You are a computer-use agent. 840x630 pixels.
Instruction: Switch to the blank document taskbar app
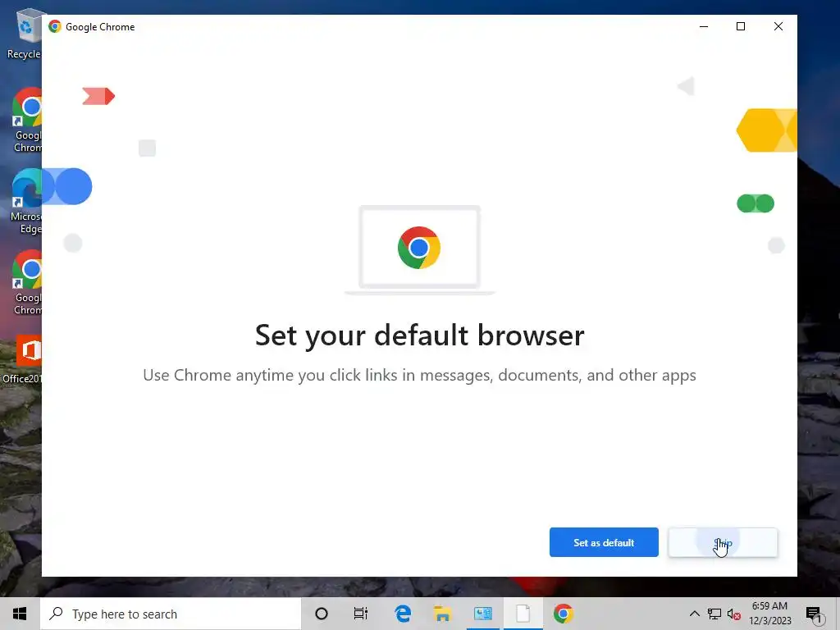tap(523, 614)
